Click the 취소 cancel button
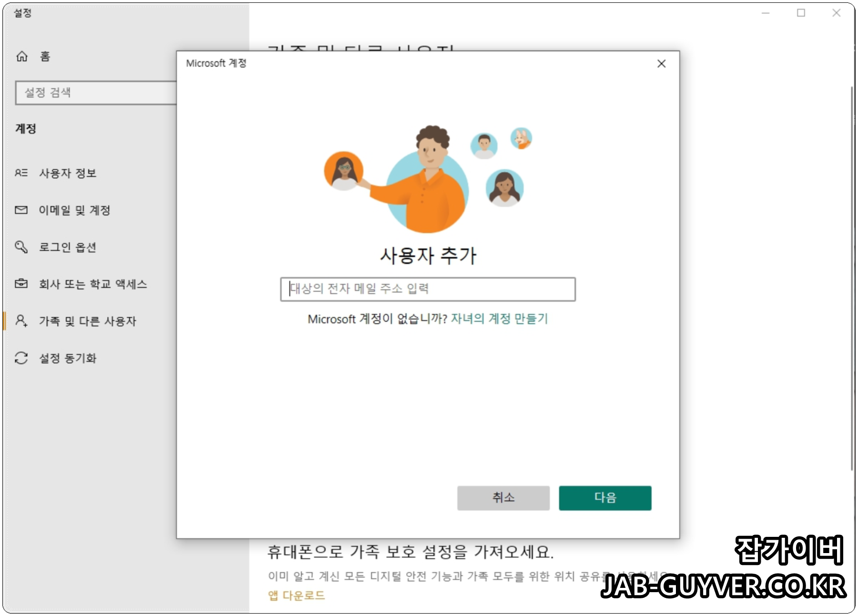858x616 pixels. click(x=503, y=498)
